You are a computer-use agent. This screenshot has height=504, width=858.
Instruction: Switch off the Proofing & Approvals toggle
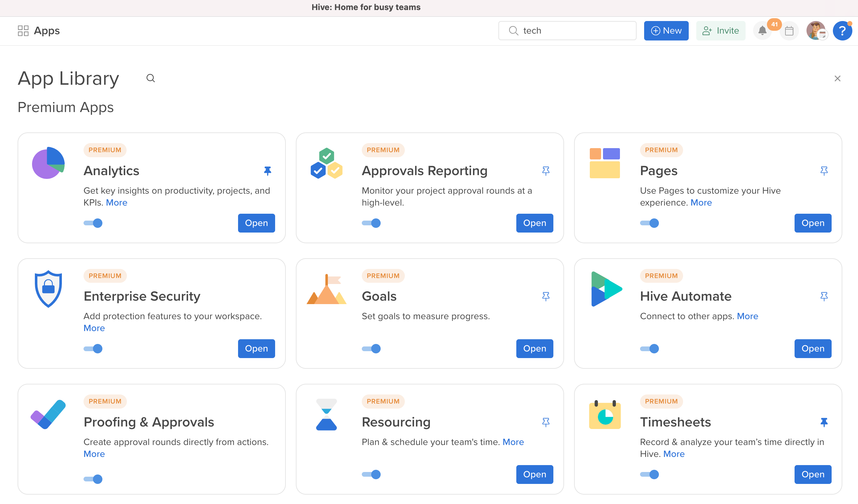(x=93, y=479)
